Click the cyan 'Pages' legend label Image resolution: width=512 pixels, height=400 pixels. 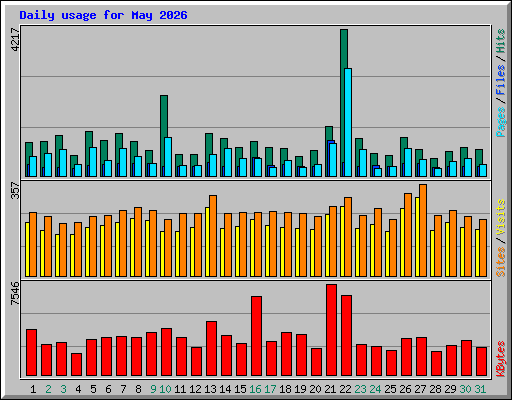tap(500, 122)
